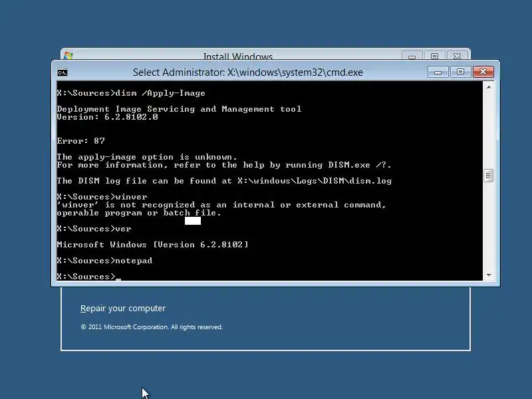Close the cmd.exe window

pyautogui.click(x=483, y=72)
